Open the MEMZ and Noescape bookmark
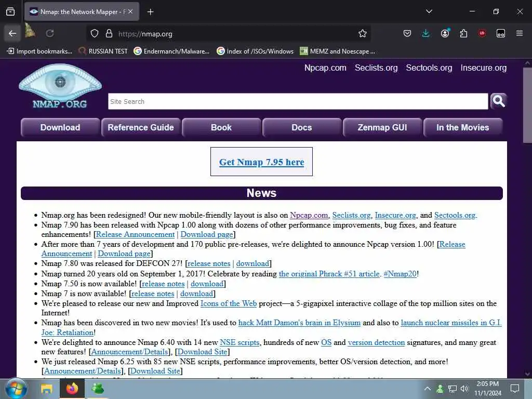This screenshot has width=532, height=399. 338,51
